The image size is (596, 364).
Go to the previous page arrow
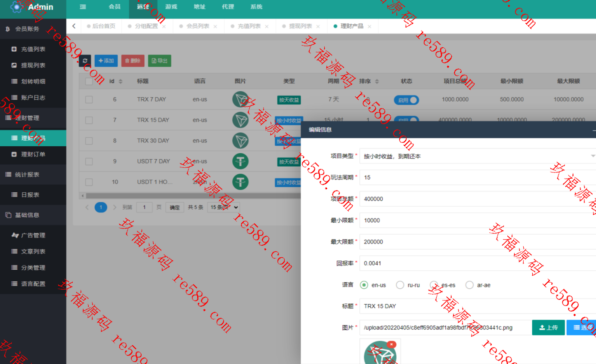87,207
